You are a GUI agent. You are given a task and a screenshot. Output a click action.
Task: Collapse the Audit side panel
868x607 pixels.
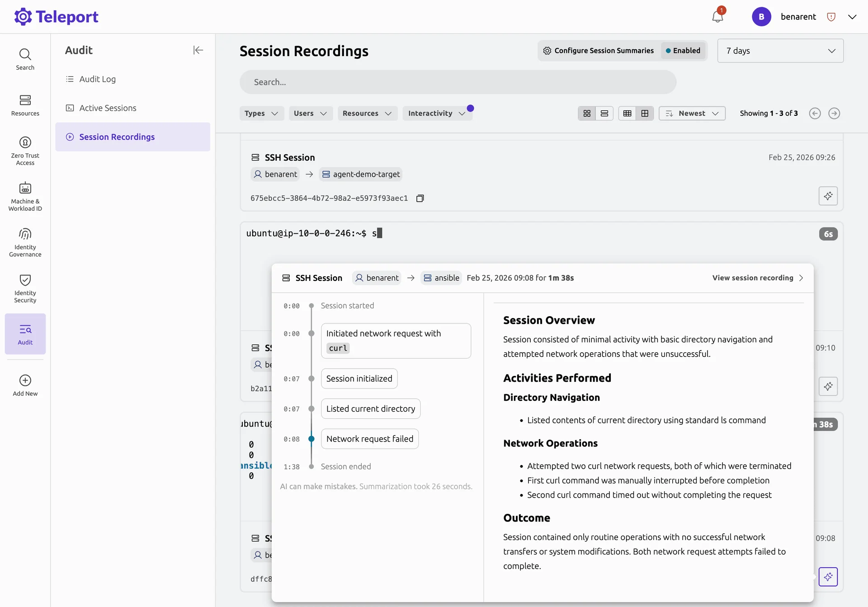198,50
